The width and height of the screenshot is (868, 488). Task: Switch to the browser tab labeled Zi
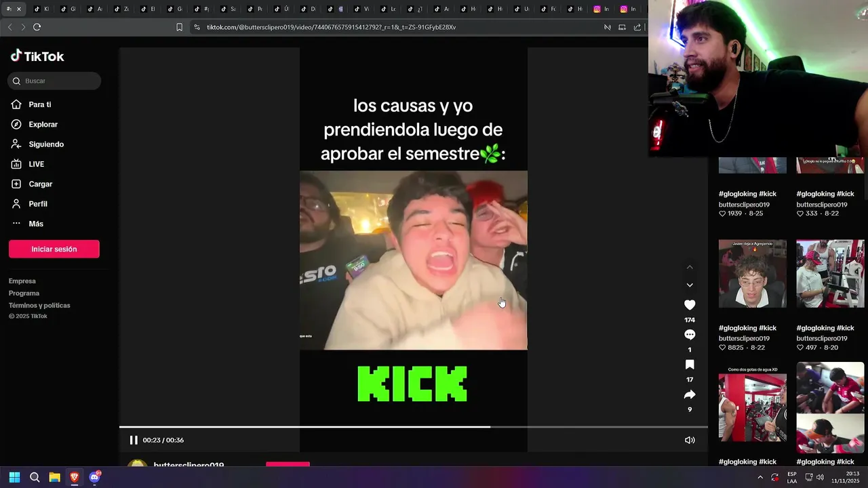(121, 9)
